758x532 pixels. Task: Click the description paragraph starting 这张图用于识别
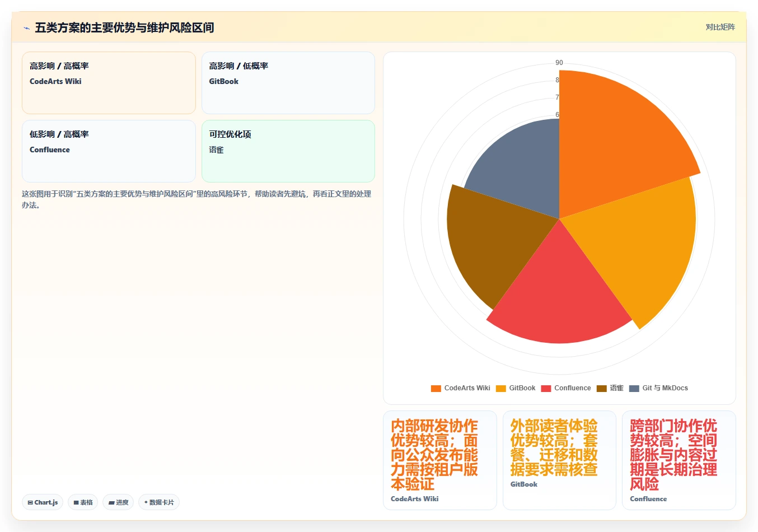click(196, 199)
